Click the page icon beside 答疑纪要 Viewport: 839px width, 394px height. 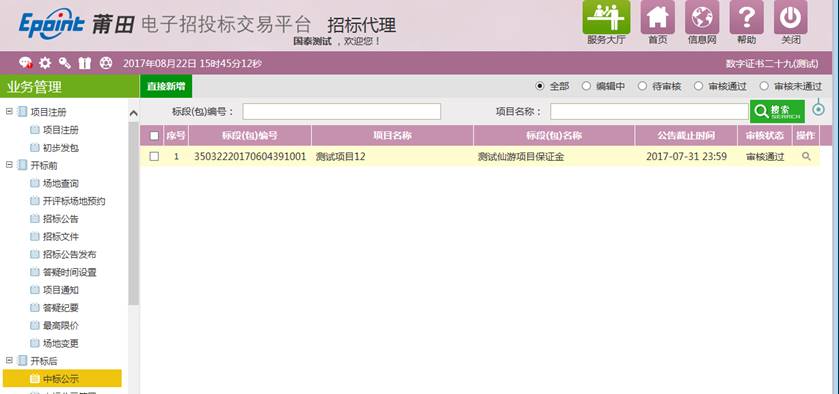(x=35, y=308)
